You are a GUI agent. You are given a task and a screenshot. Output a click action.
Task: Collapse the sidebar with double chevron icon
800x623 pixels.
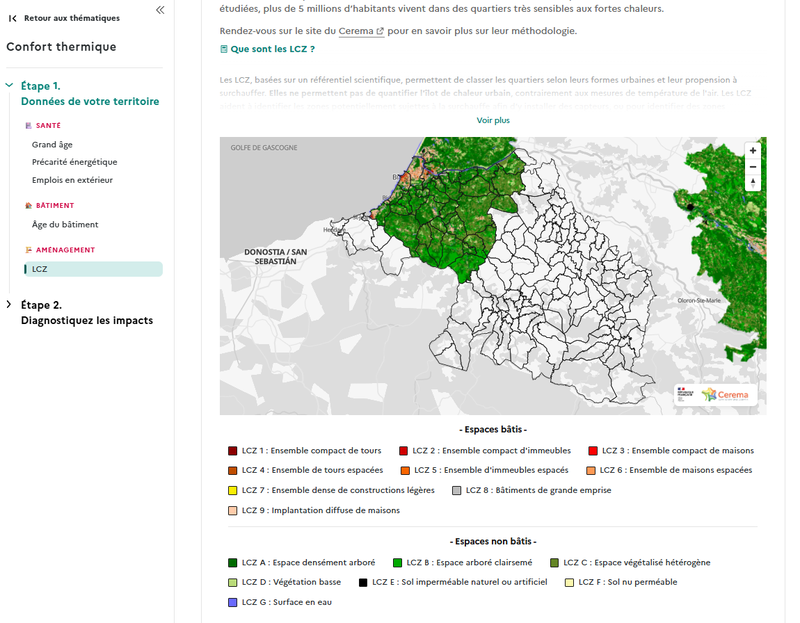160,10
